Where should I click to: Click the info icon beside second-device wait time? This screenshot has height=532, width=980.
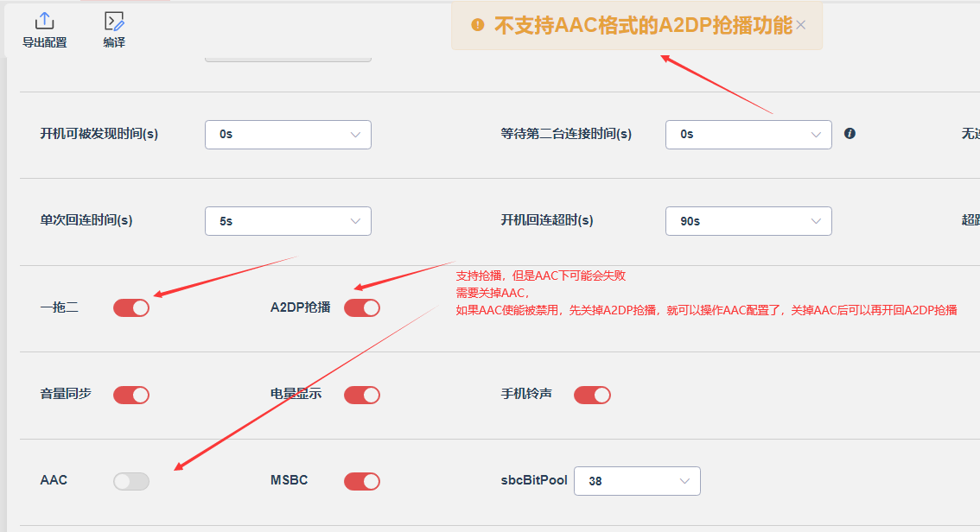pos(850,134)
